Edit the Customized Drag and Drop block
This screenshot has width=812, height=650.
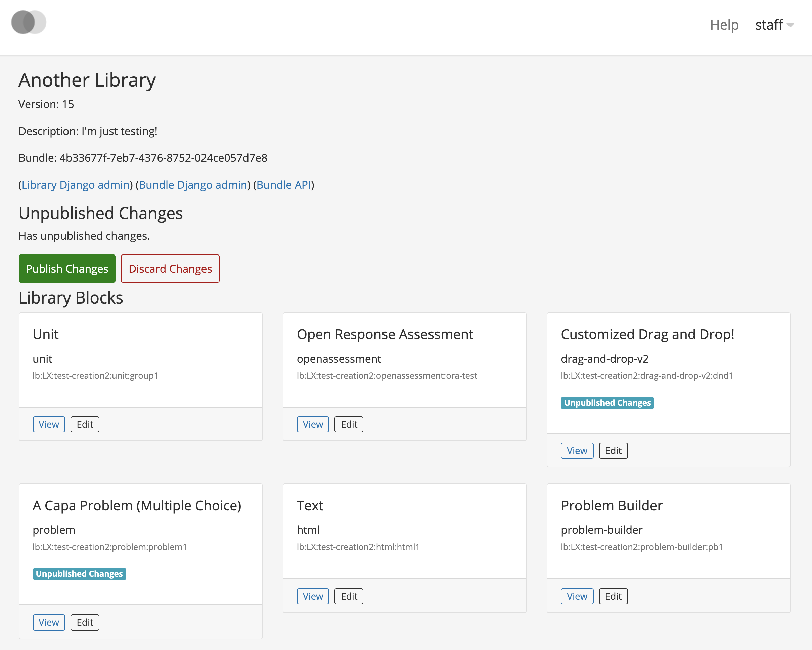tap(612, 450)
